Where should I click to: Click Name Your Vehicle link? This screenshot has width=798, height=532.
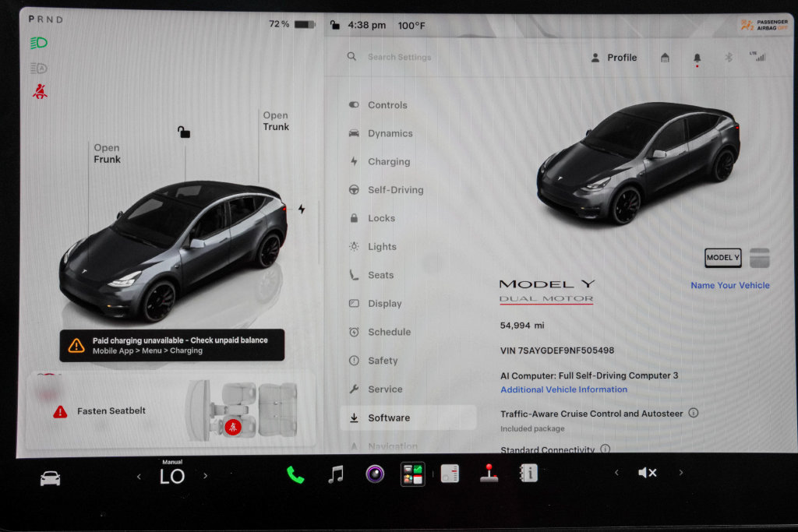point(729,285)
